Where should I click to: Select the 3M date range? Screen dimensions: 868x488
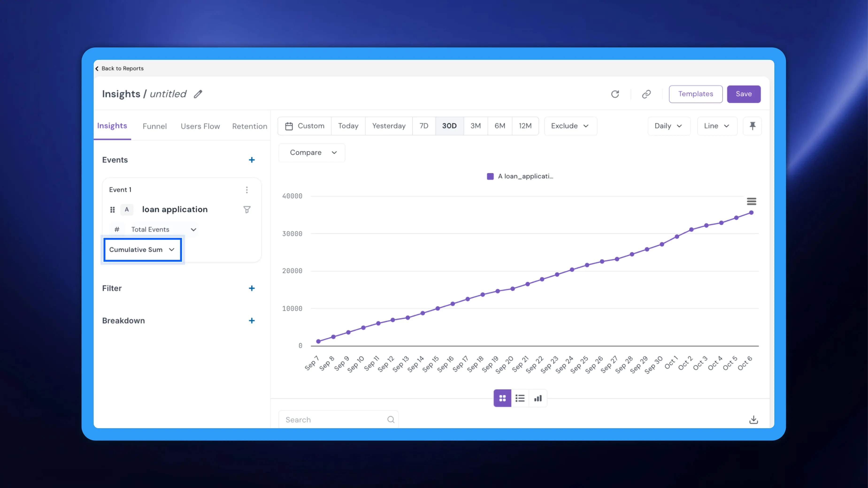476,126
